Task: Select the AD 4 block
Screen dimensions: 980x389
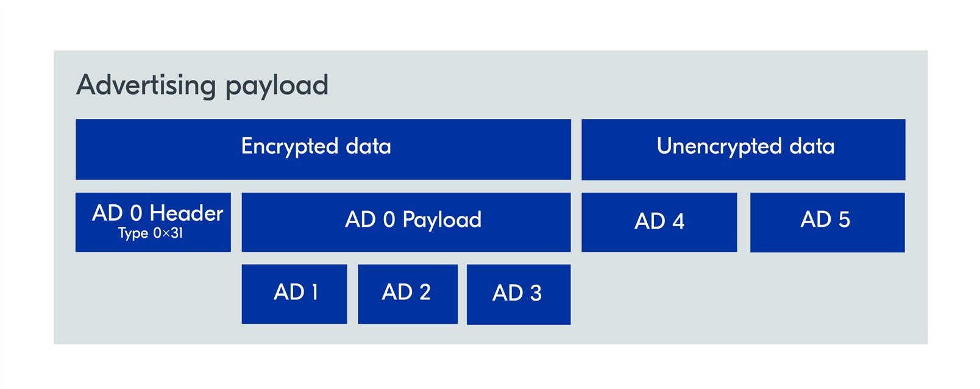Action: tap(659, 222)
